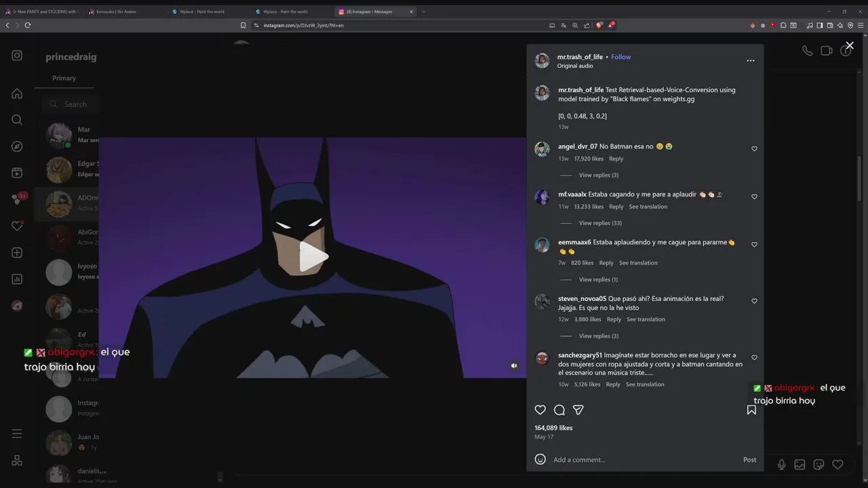The height and width of the screenshot is (488, 868).
Task: Close the post overlay with X
Action: point(850,45)
